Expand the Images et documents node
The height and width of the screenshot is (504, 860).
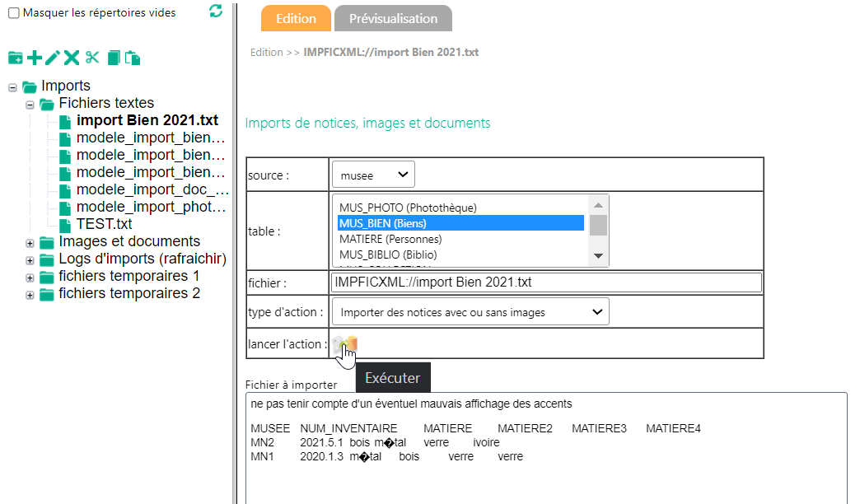(30, 243)
